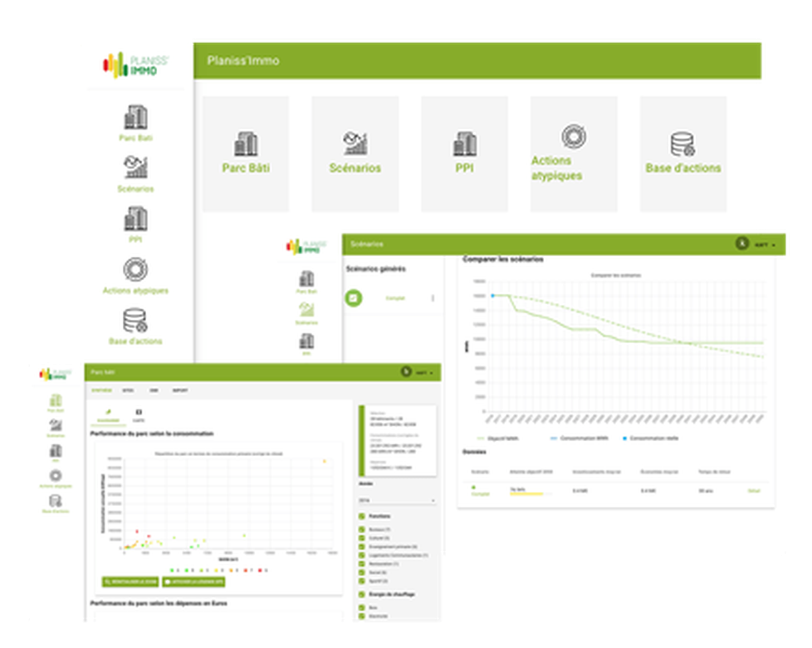Click Base d'actions icon in Parc bâti window sidebar
This screenshot has height=648, width=812.
coord(56,501)
